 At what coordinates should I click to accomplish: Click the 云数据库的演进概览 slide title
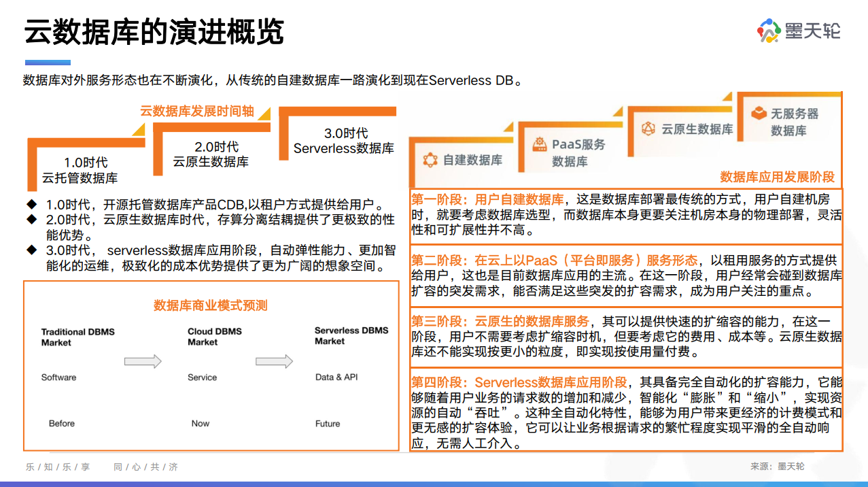coord(154,31)
